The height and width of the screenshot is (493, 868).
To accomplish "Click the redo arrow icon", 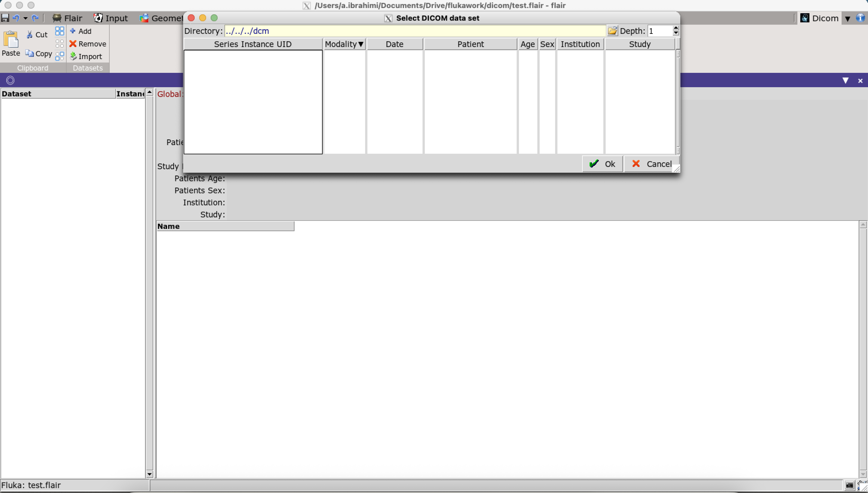I will (x=35, y=18).
